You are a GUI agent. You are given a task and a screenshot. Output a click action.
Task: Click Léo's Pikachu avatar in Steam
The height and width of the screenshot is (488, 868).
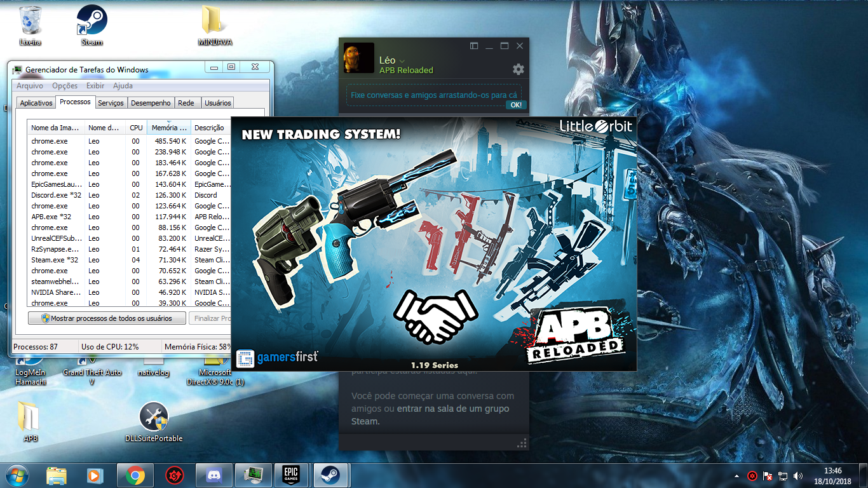pos(359,58)
